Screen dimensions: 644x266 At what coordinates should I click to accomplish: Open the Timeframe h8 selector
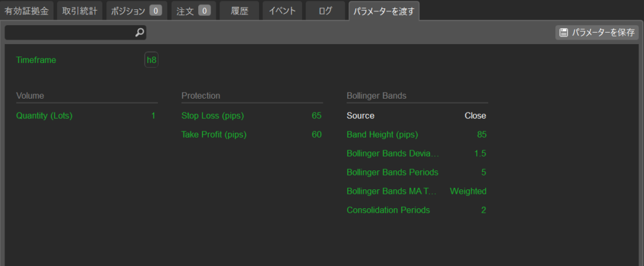coord(151,60)
